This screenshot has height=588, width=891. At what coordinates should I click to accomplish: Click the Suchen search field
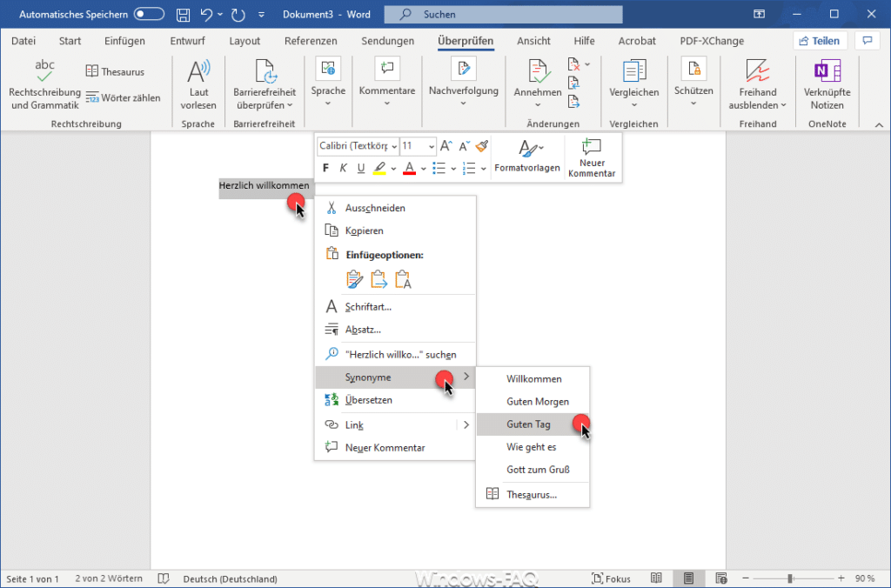point(504,14)
